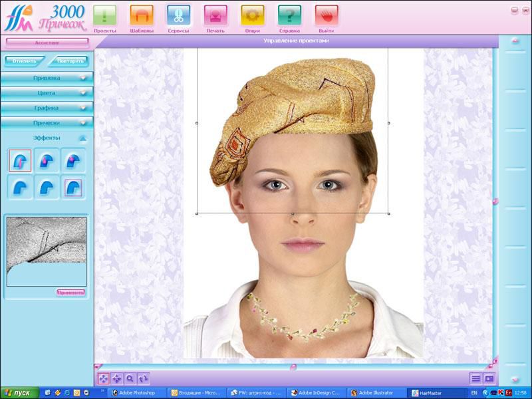532x399 pixels.
Task: Open Справка help question-mark icon
Action: pos(289,15)
